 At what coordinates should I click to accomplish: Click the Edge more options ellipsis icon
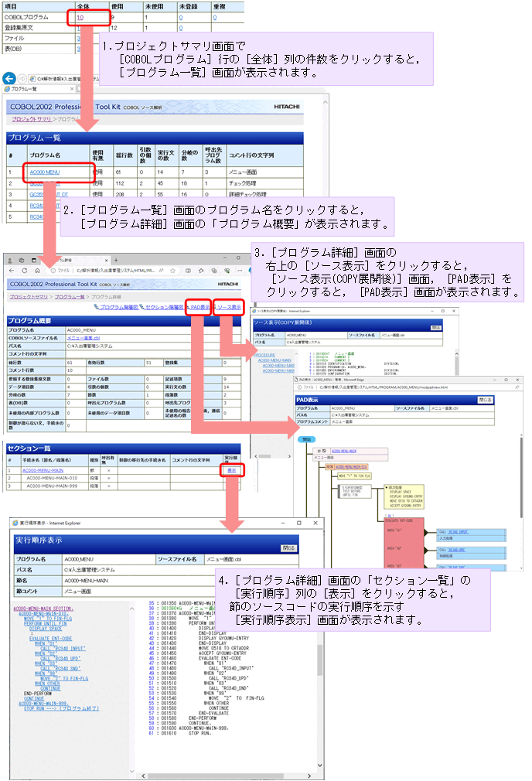point(240,271)
